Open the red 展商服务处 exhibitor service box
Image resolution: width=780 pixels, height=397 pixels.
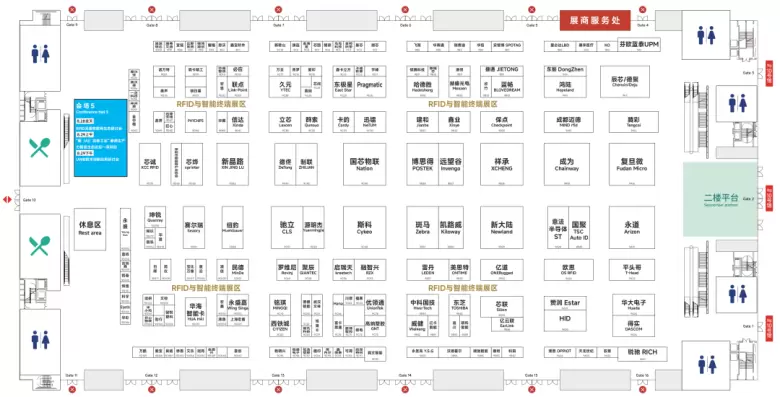point(595,20)
